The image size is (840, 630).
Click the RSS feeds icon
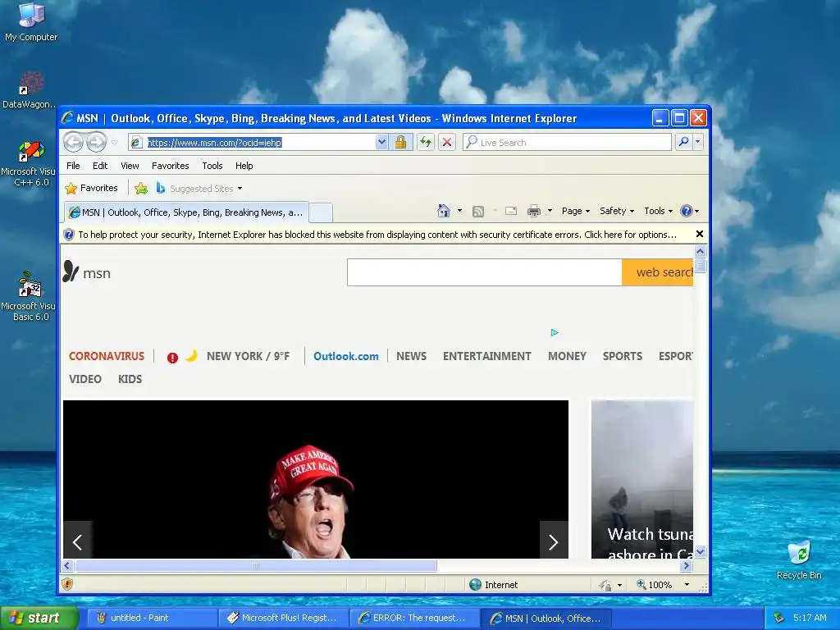(478, 211)
